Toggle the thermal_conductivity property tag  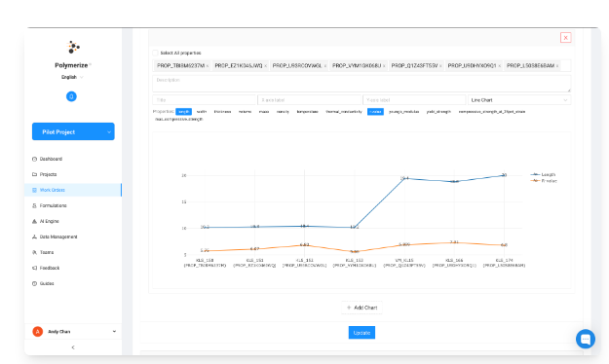point(344,112)
